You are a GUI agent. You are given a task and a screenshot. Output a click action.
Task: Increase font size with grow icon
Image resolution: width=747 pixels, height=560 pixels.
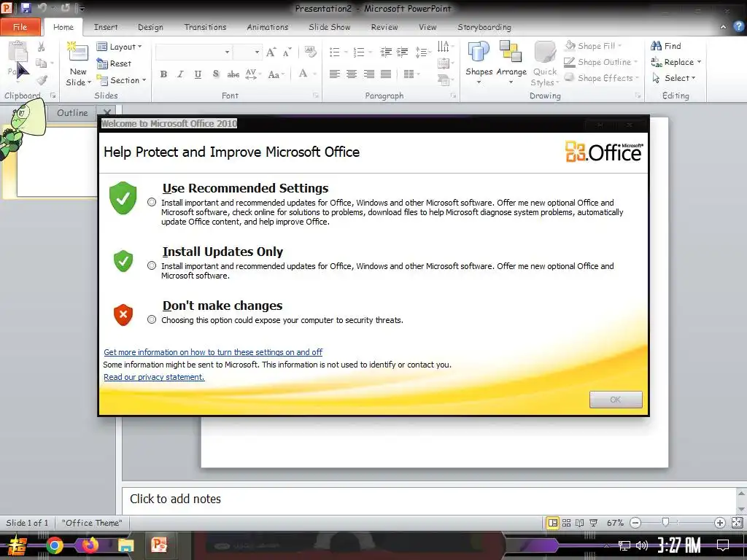pyautogui.click(x=271, y=52)
